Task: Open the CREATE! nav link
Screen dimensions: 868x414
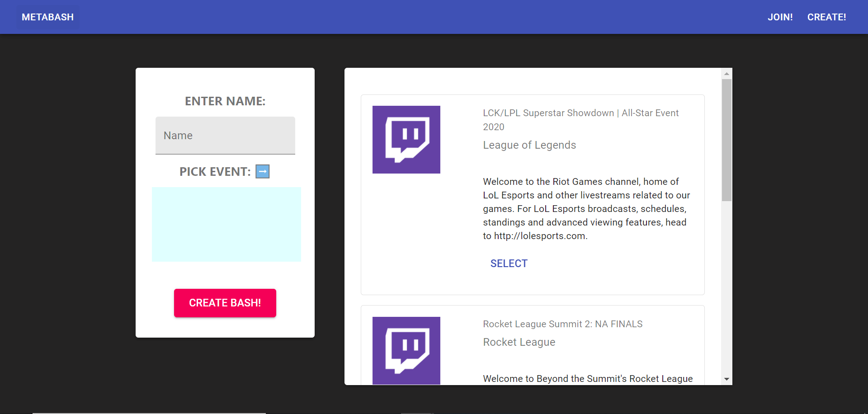Action: [826, 17]
